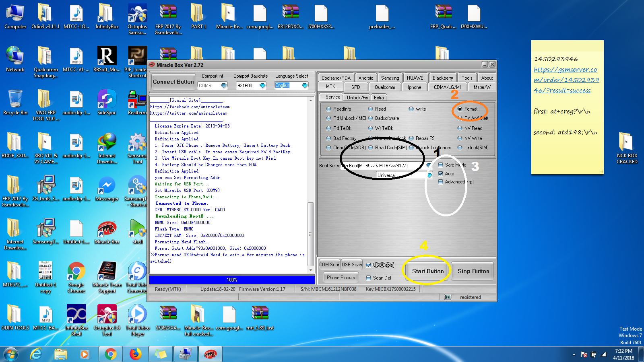
Task: Open the VIVO FRP TOOL folder icon
Action: [45, 105]
